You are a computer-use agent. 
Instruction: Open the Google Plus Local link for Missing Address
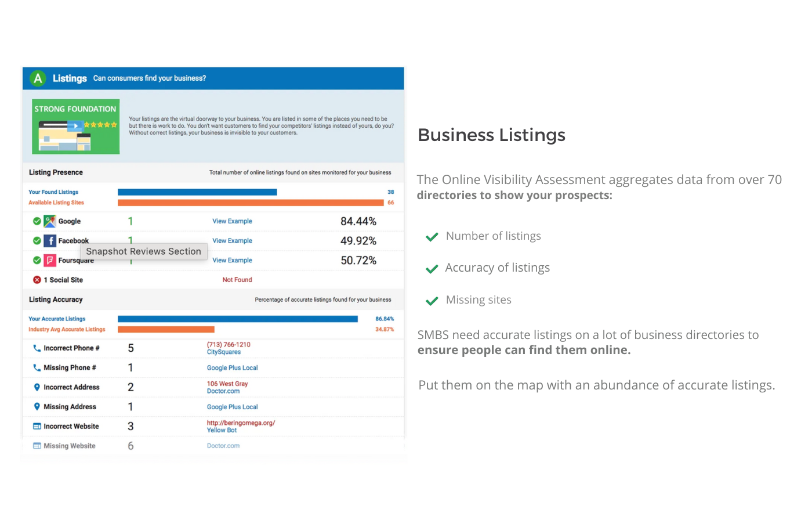coord(232,406)
